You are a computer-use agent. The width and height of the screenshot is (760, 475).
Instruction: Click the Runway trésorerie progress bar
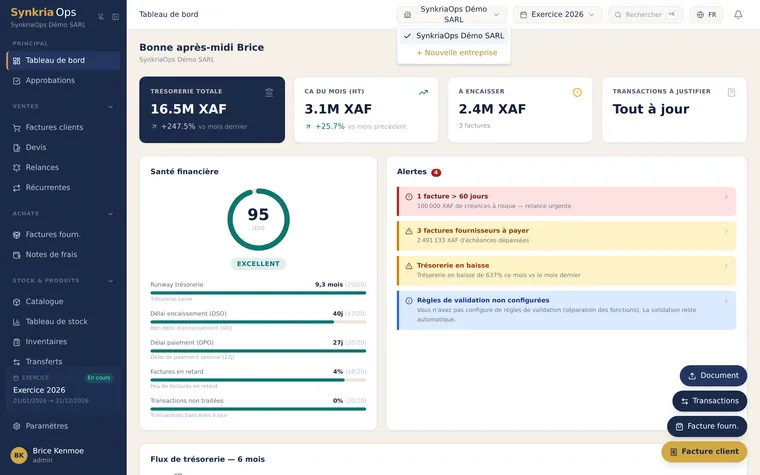[x=258, y=293]
